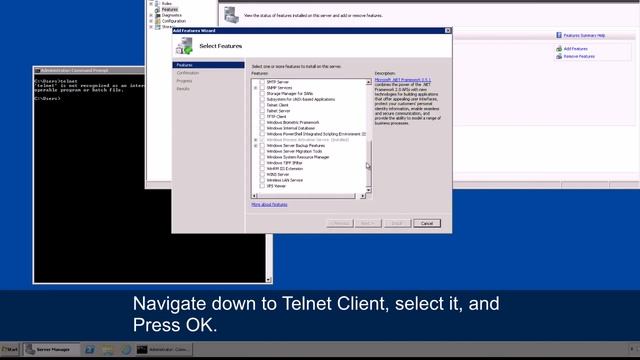Image resolution: width=640 pixels, height=360 pixels.
Task: Check Subsystem for UNIX-based Applications checkbox
Action: 262,99
